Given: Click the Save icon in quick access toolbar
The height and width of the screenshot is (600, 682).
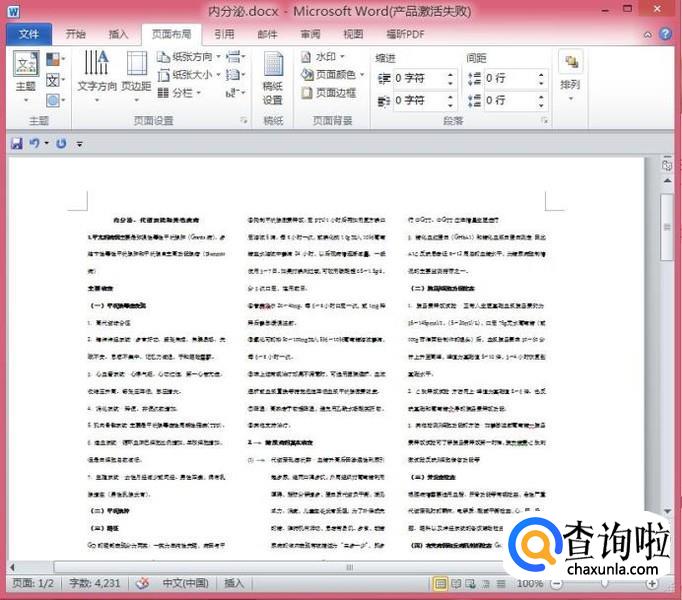Looking at the screenshot, I should click(x=16, y=144).
